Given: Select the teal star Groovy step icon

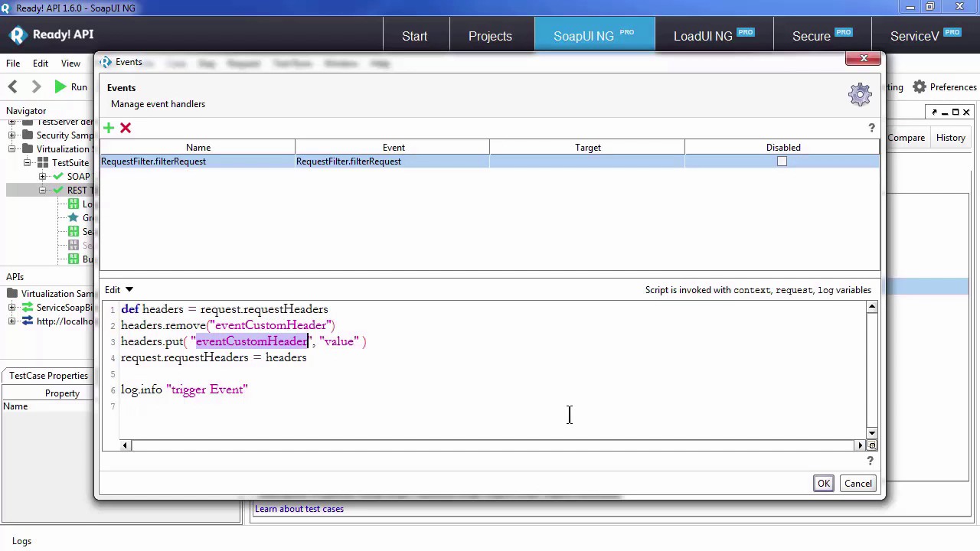Looking at the screenshot, I should [73, 218].
